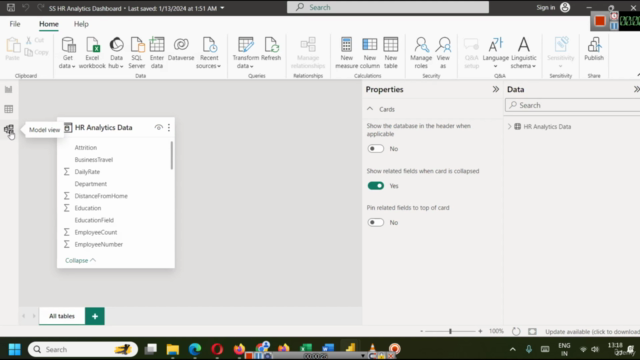Open Linguistic schema dropdown
640x360 pixels.
[x=524, y=53]
